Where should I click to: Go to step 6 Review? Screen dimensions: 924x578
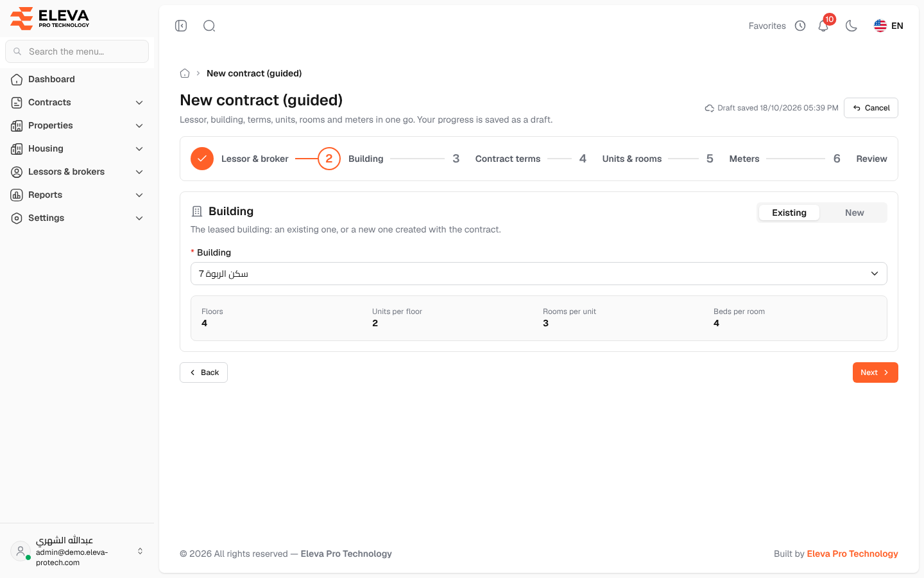[x=857, y=159]
